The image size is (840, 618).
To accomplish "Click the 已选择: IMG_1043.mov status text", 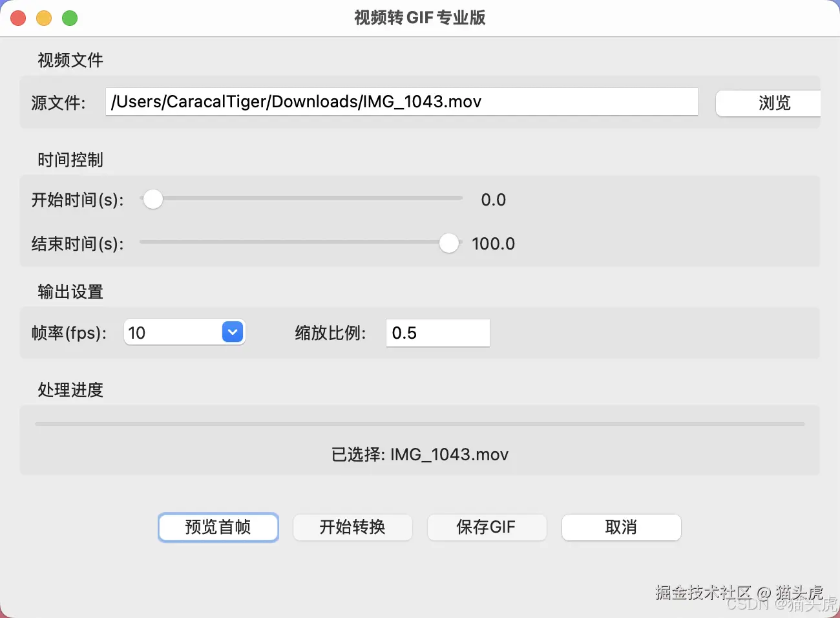I will coord(420,454).
